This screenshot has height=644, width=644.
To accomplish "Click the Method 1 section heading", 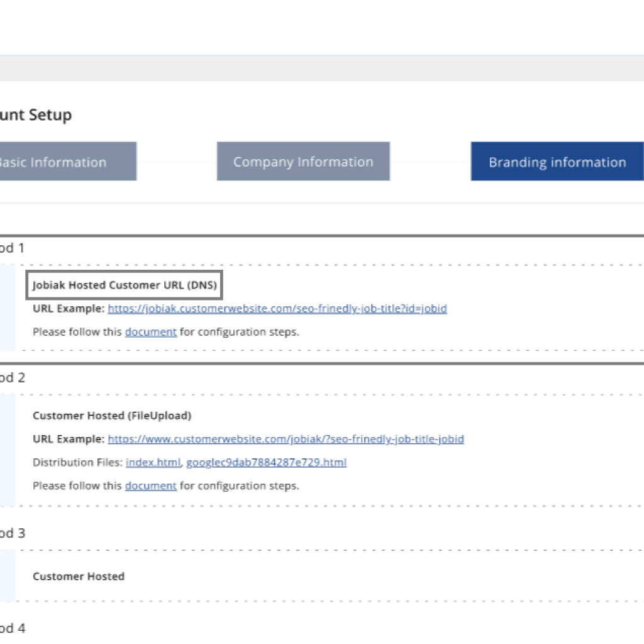I will point(13,248).
